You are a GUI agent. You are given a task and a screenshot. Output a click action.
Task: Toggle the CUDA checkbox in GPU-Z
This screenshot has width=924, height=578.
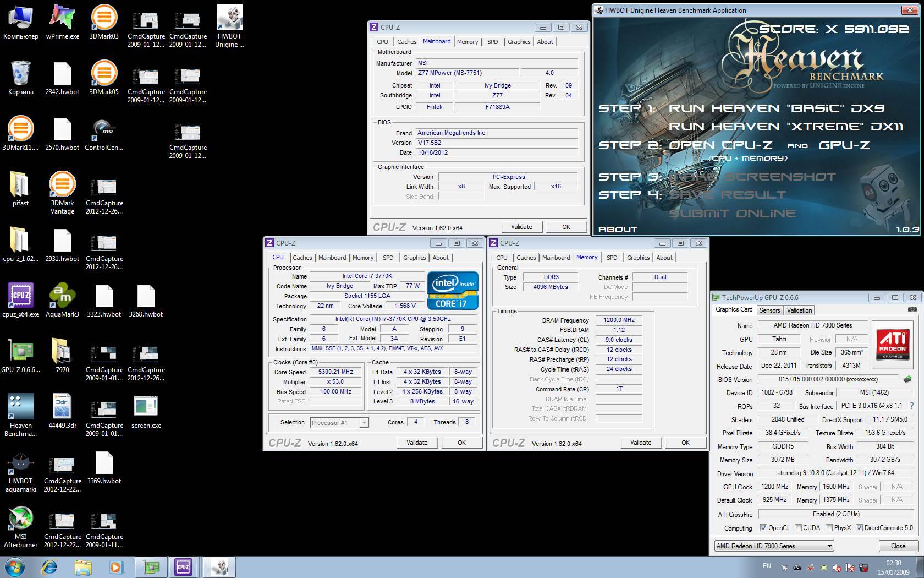click(x=798, y=528)
